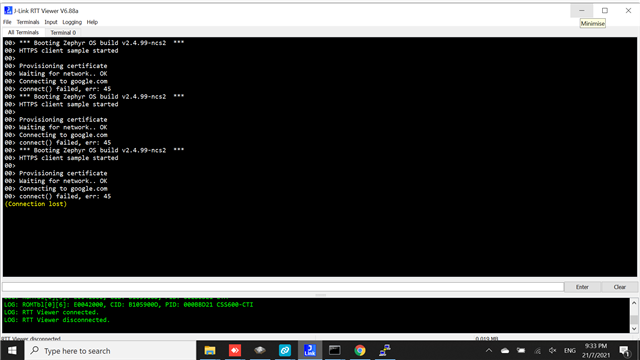Open the red arrow app in taskbar

coord(235,350)
